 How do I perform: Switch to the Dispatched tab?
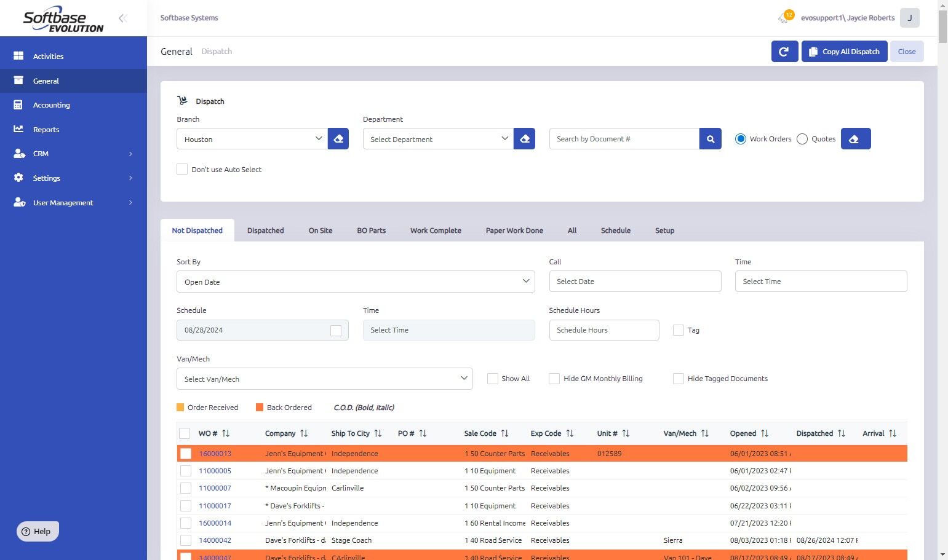265,231
